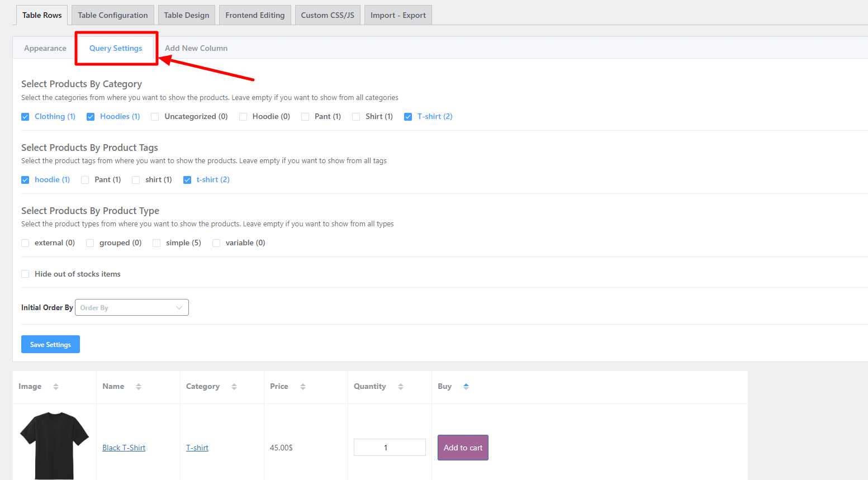
Task: Open the Import - Export tab
Action: [x=398, y=15]
